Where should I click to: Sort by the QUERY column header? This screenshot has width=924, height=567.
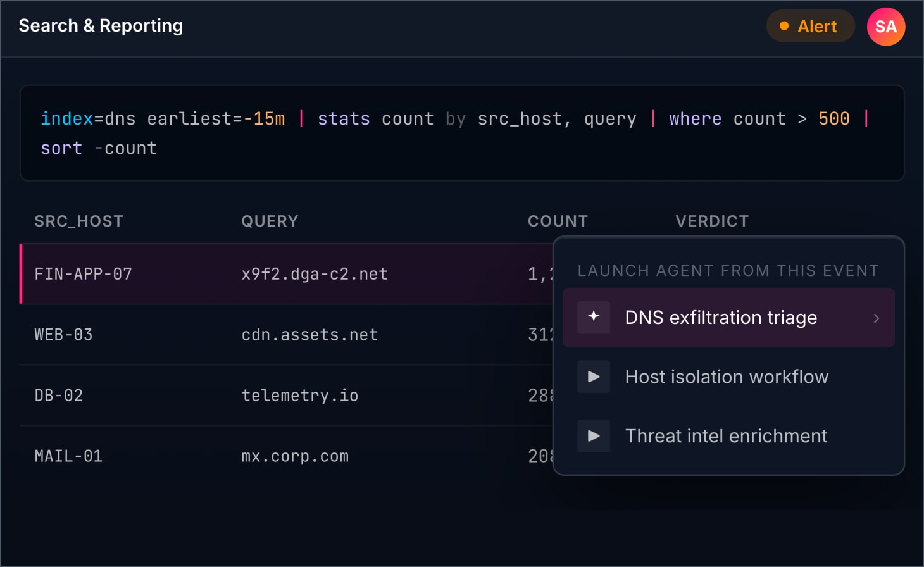tap(270, 221)
